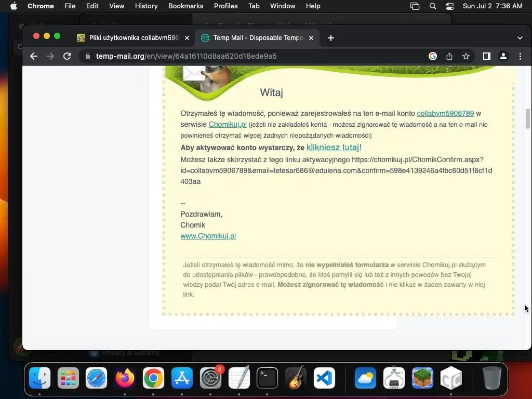Expand the tab search chevron
The width and height of the screenshot is (532, 399).
click(x=520, y=38)
